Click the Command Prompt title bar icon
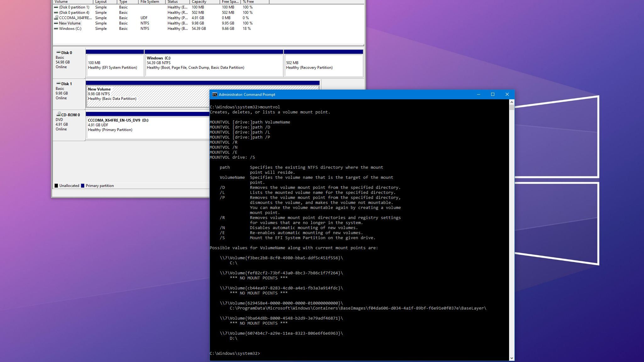The width and height of the screenshot is (644, 362). [214, 95]
